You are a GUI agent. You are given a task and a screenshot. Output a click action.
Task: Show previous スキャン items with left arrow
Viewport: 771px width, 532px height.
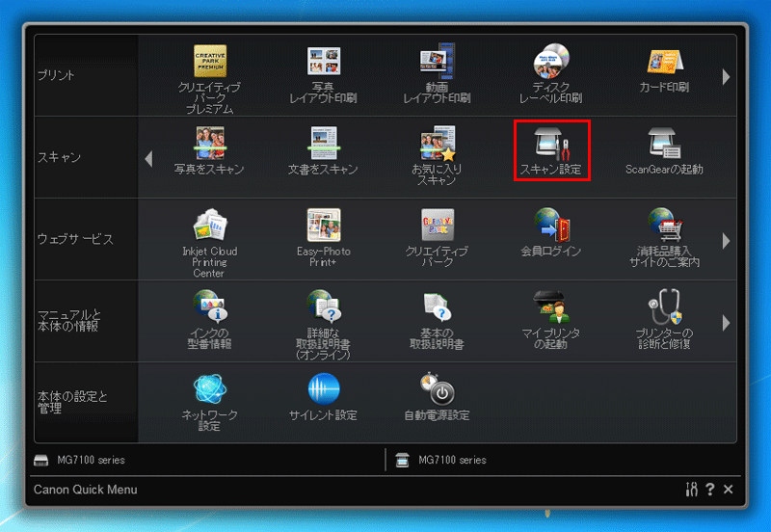point(148,159)
